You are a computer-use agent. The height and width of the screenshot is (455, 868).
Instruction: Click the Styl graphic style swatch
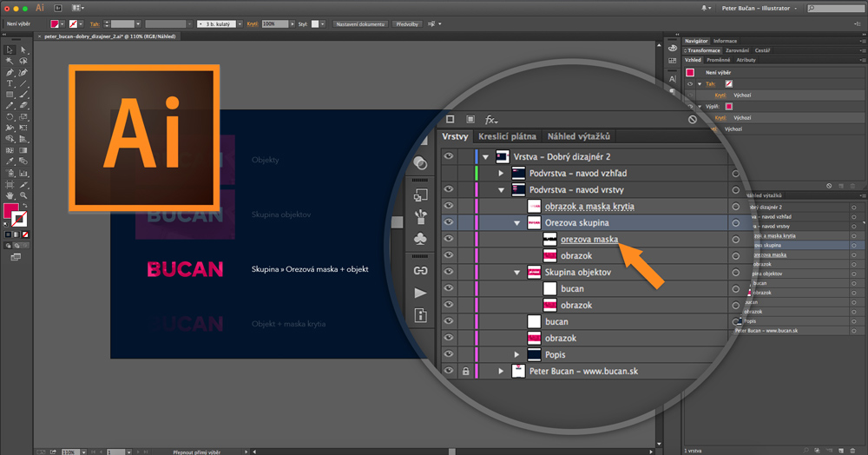315,24
